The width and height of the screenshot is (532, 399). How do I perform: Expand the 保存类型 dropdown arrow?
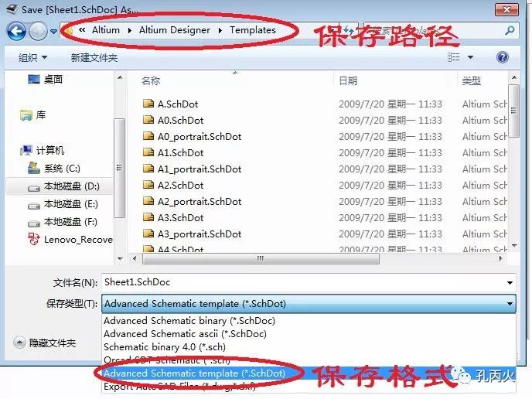[x=510, y=304]
